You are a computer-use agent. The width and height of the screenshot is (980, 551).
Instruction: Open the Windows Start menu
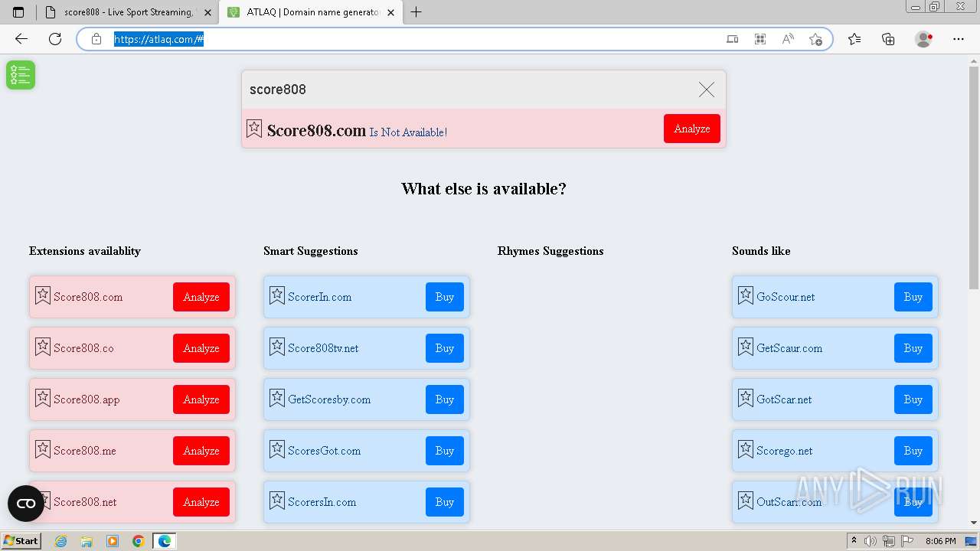point(21,541)
